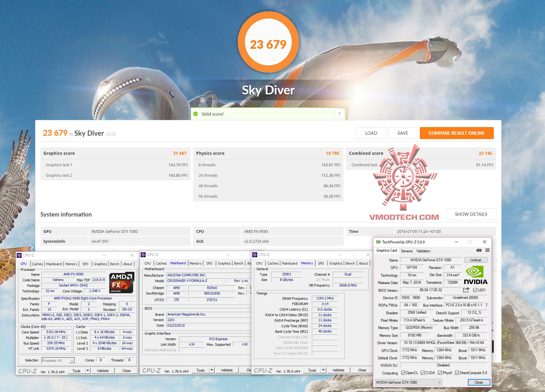Toggle the CUDA checkbox
545x392 pixels.
coord(423,373)
